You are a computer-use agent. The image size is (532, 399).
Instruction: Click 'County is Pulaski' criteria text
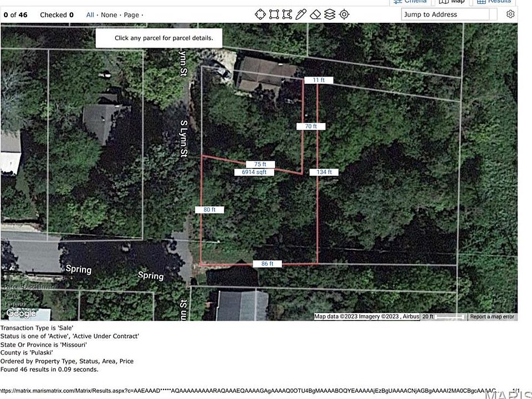(x=27, y=352)
